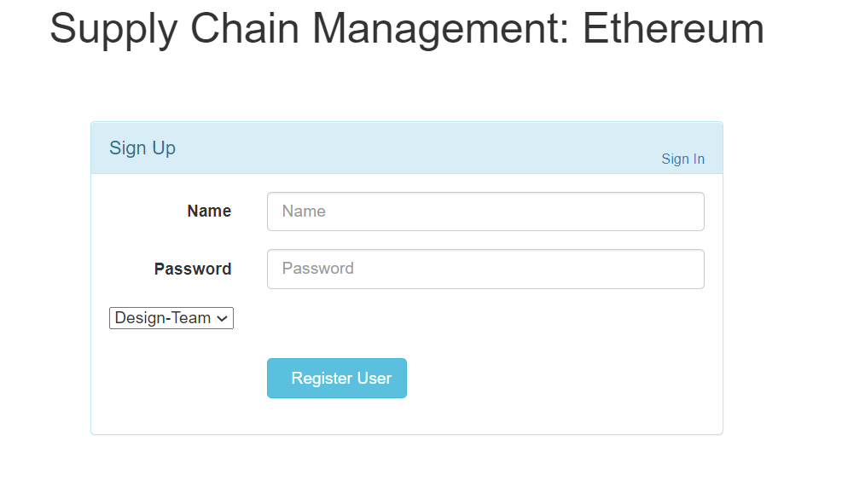
Task: Click the Password field label
Action: point(193,269)
